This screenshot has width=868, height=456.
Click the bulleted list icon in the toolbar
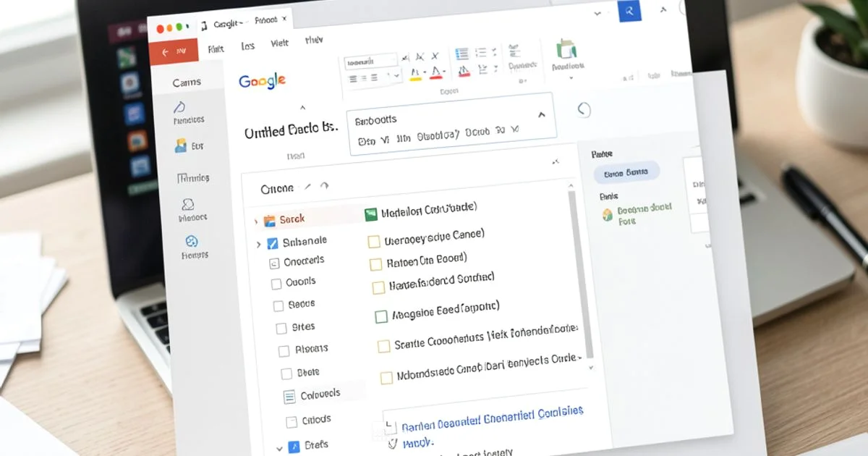pos(480,52)
